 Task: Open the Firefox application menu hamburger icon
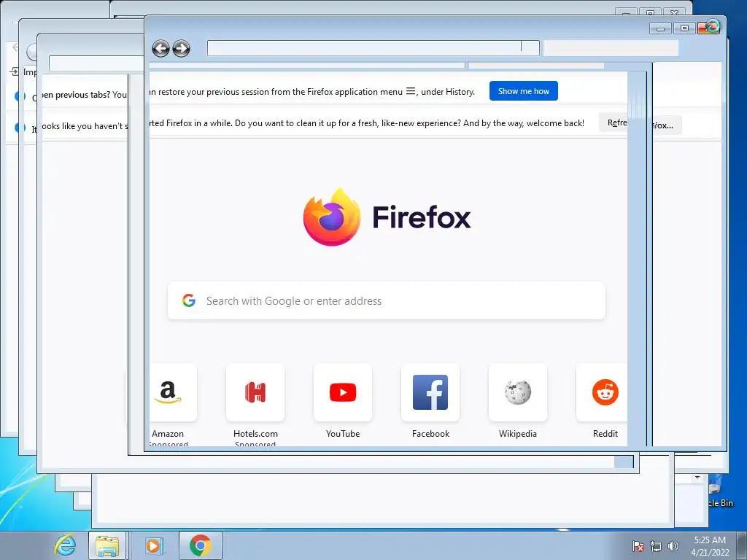(x=410, y=91)
